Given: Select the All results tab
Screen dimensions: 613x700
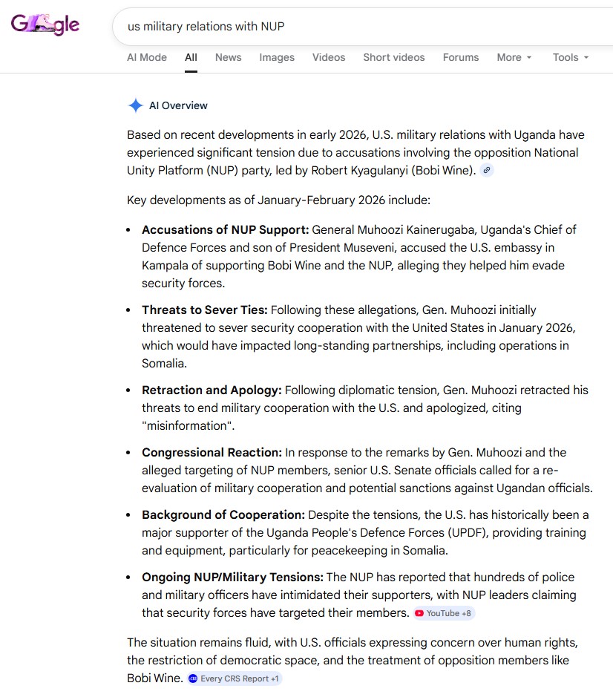Looking at the screenshot, I should 191,57.
